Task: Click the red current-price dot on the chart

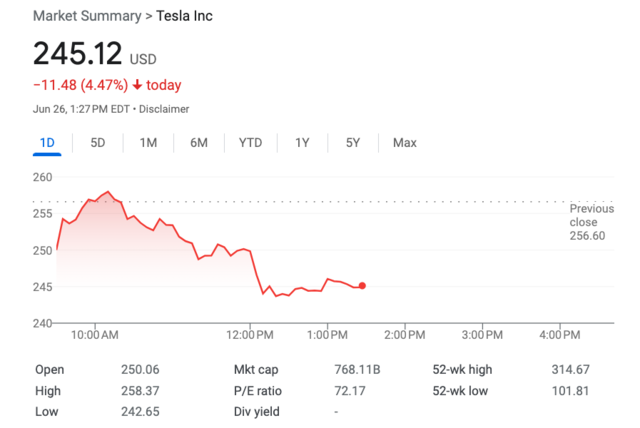Action: tap(362, 286)
